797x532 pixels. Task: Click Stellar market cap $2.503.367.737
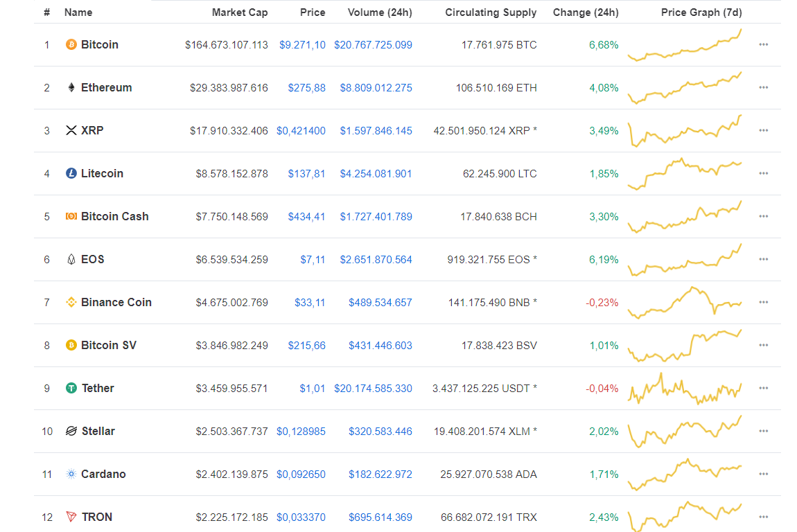click(x=231, y=431)
